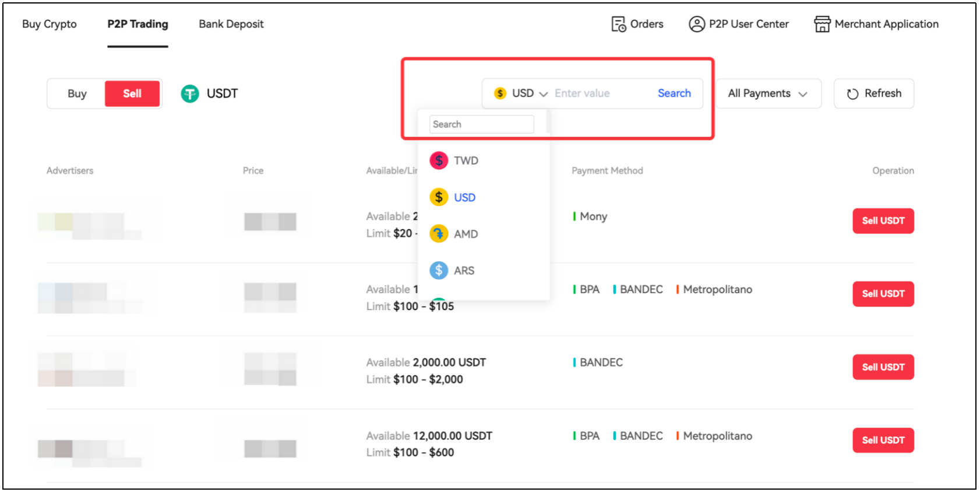Click the Merchant Application storefront icon
This screenshot has width=980, height=492.
(822, 24)
